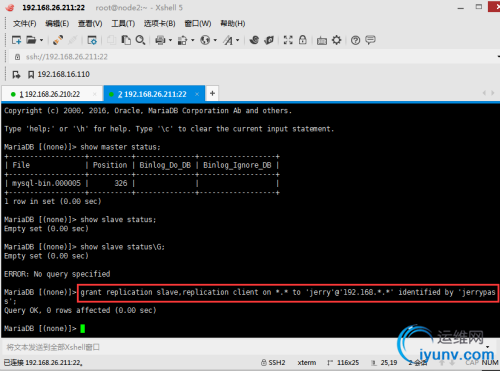Click the greyed Copy icon
Image resolution: width=500 pixels, height=371 pixels.
click(x=111, y=40)
